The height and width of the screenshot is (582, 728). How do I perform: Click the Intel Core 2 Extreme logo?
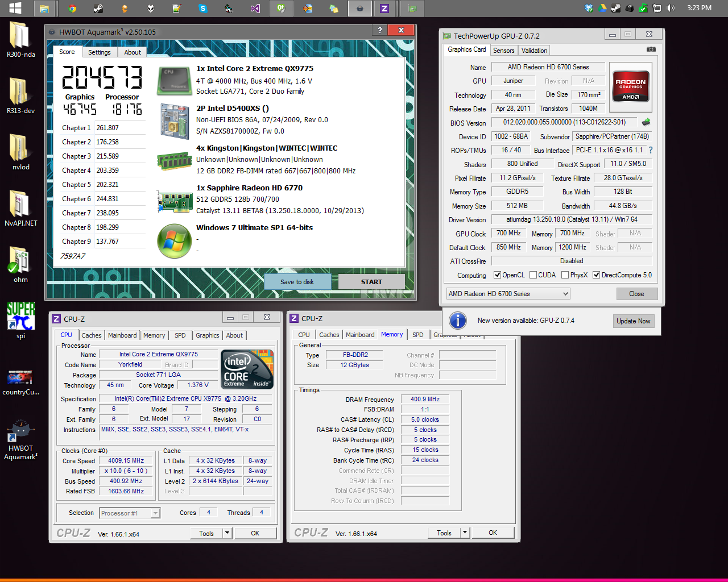(247, 369)
